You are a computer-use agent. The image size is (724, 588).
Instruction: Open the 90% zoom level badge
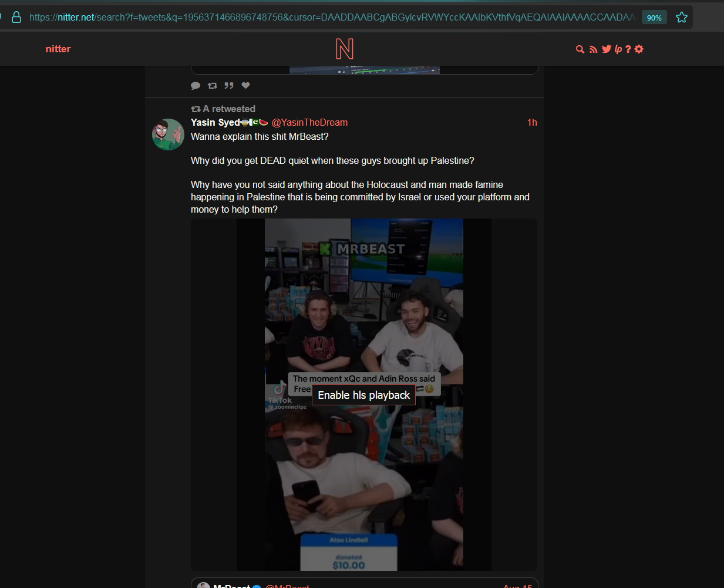click(x=654, y=18)
